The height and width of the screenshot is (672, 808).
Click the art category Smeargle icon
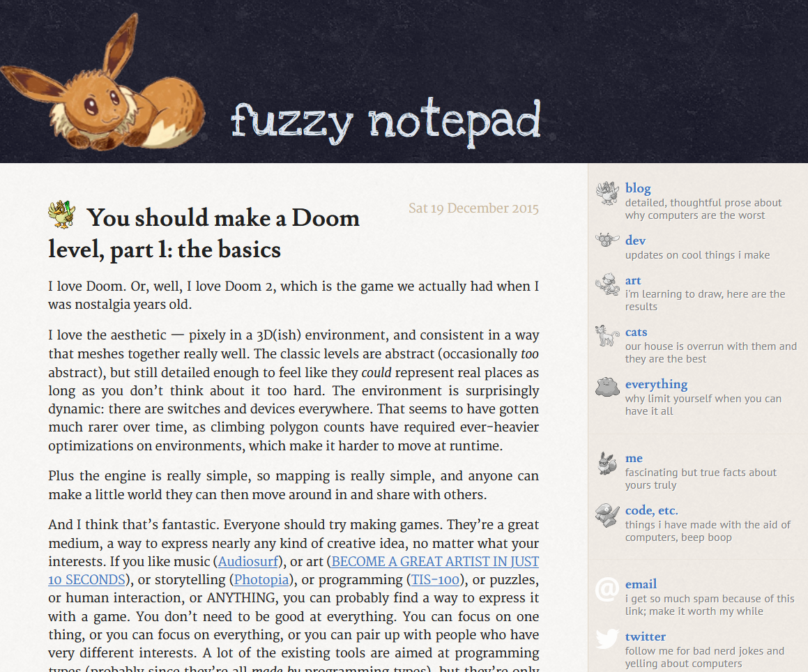click(607, 284)
